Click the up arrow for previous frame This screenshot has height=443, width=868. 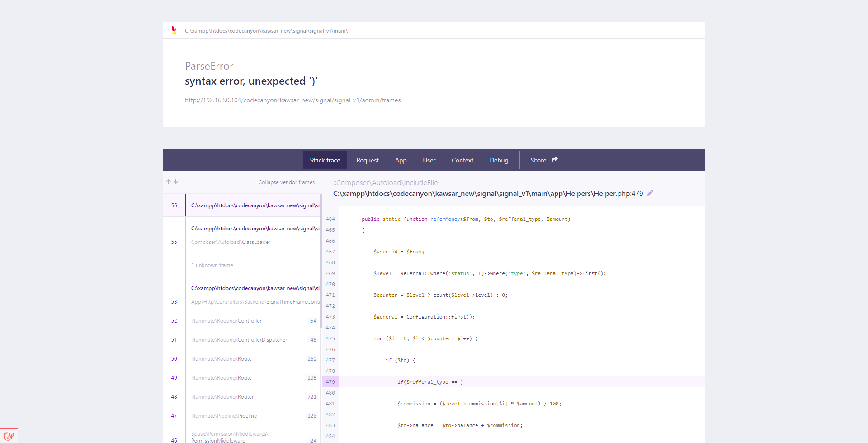(x=169, y=181)
